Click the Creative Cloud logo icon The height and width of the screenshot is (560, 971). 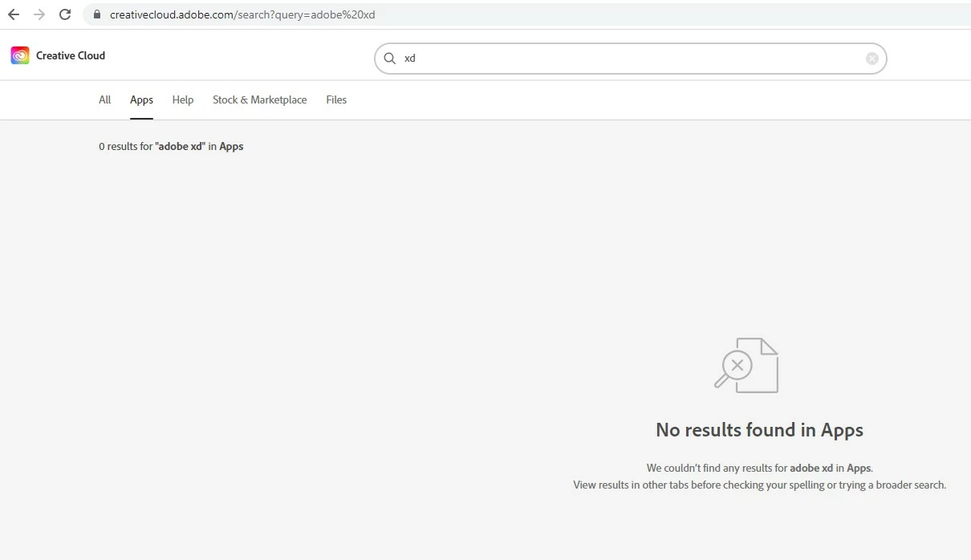(x=20, y=55)
